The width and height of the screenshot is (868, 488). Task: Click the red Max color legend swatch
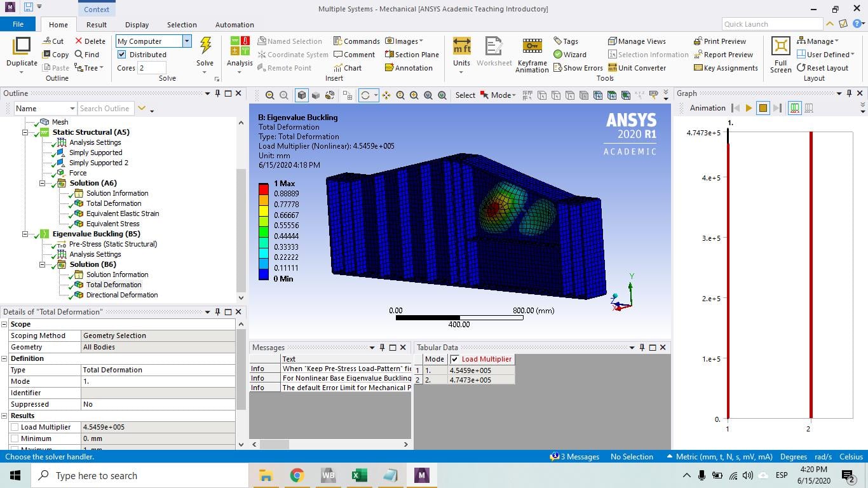pyautogui.click(x=264, y=187)
